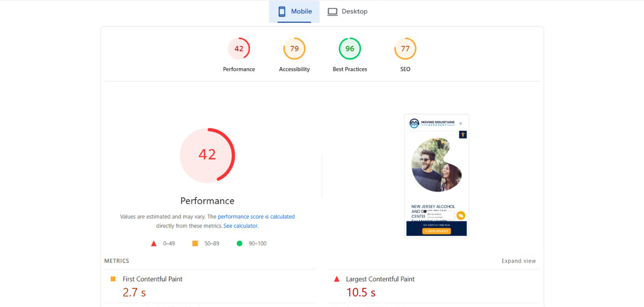This screenshot has width=644, height=307.
Task: Select the Largest Contentful Paint metric label
Action: click(380, 279)
